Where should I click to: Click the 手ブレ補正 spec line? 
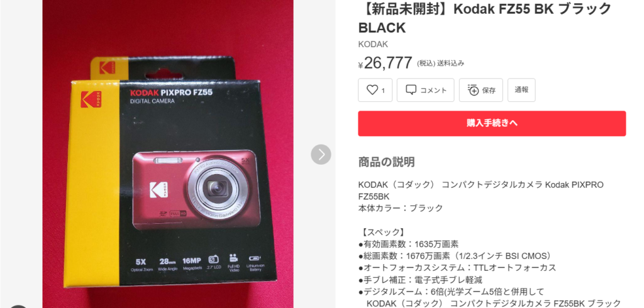tap(420, 280)
